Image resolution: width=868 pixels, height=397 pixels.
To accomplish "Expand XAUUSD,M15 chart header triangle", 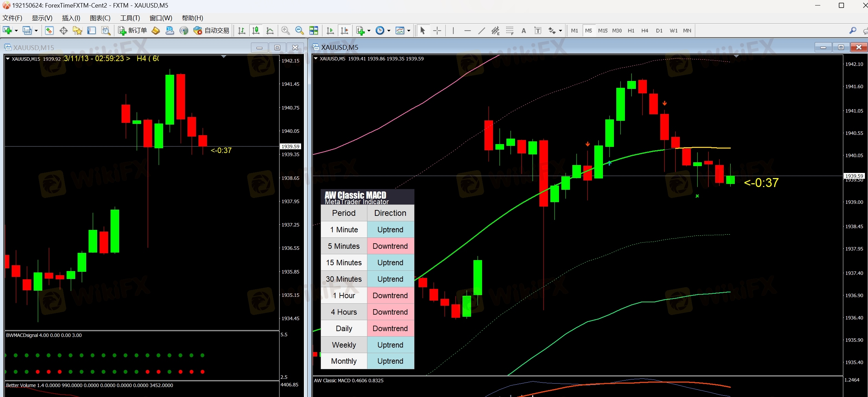I will (x=8, y=59).
